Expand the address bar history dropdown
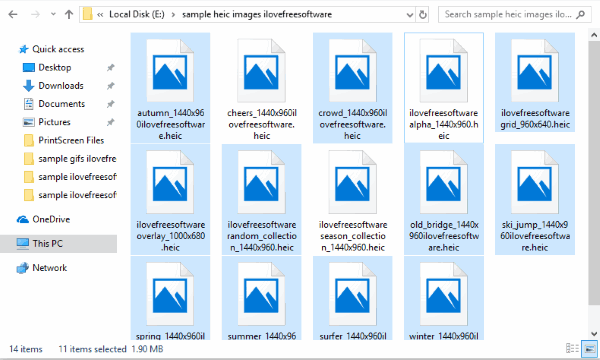The width and height of the screenshot is (600, 360). point(410,15)
